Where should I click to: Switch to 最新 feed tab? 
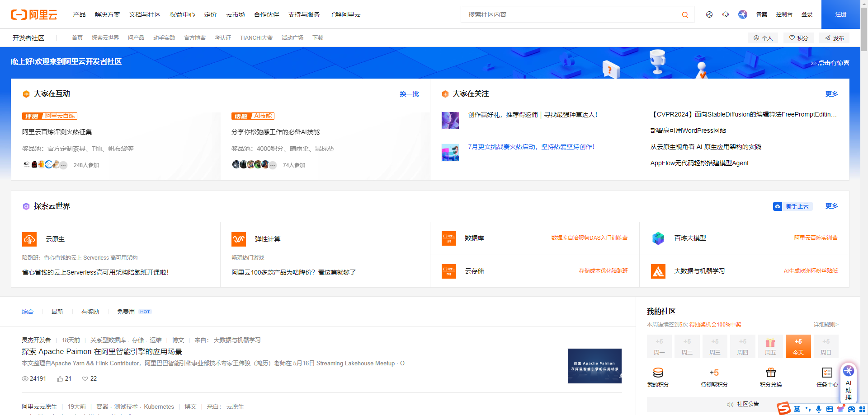(x=57, y=312)
